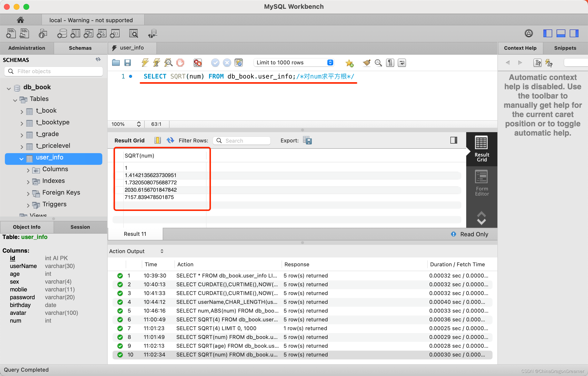Click the home screen icon

[x=20, y=20]
